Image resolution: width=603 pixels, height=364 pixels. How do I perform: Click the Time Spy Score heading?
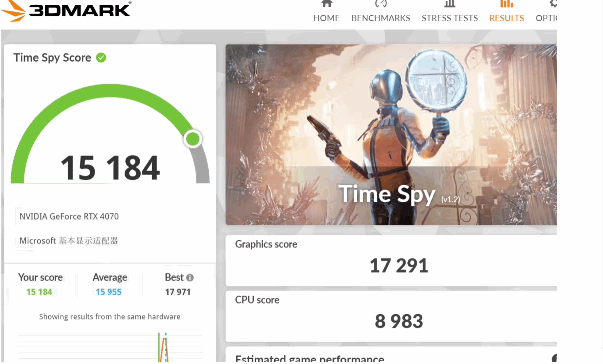point(52,58)
